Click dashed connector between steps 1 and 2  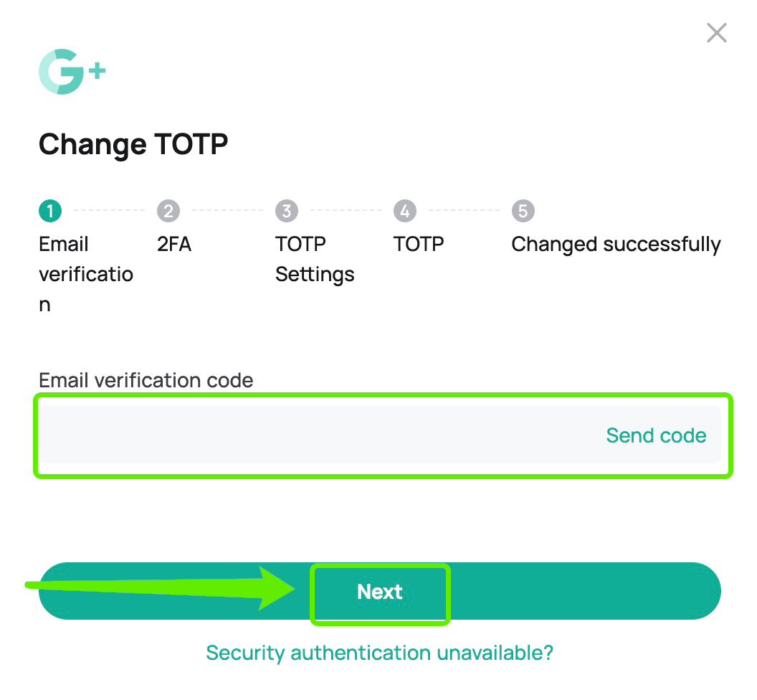[109, 211]
